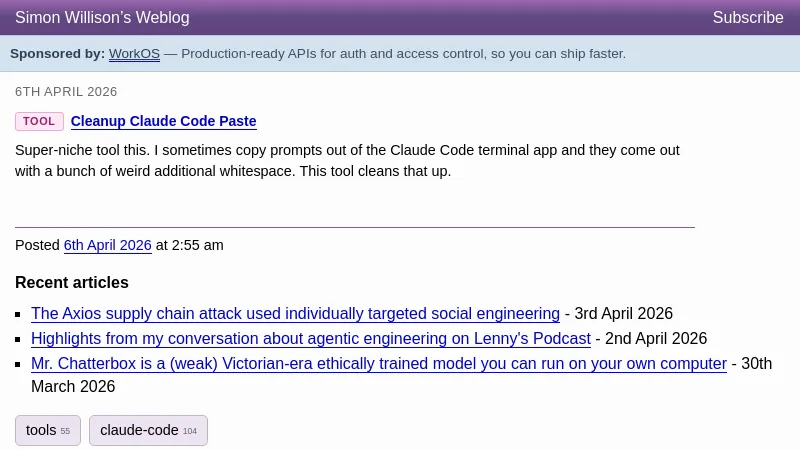Click the '2nd April 2026' date text
The height and width of the screenshot is (450, 800).
(x=656, y=339)
